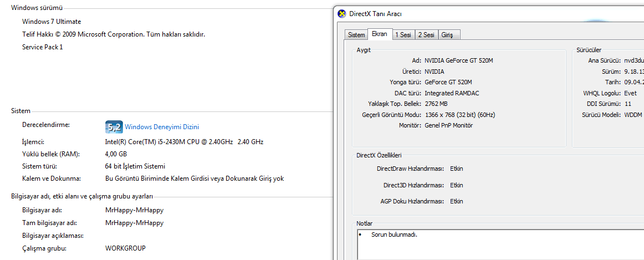Click the 'Yonga türü' GeForce GT 520M value
The image size is (644, 260).
448,81
